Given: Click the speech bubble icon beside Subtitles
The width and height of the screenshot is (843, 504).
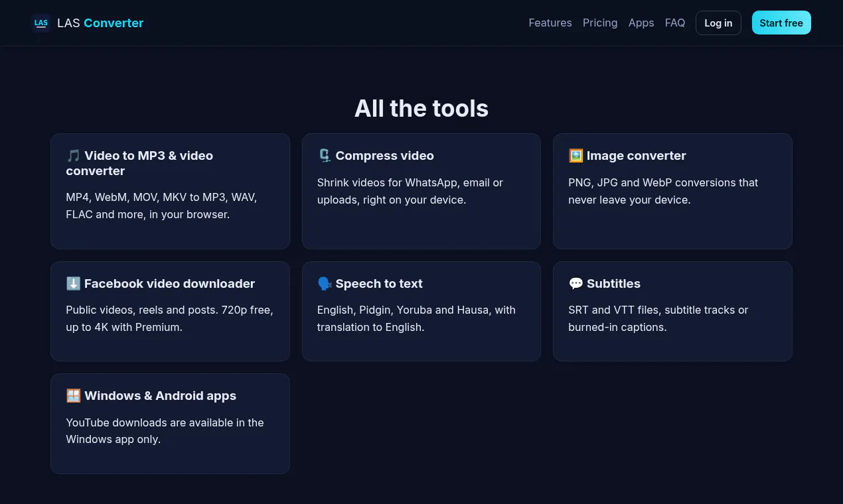Looking at the screenshot, I should coord(575,284).
